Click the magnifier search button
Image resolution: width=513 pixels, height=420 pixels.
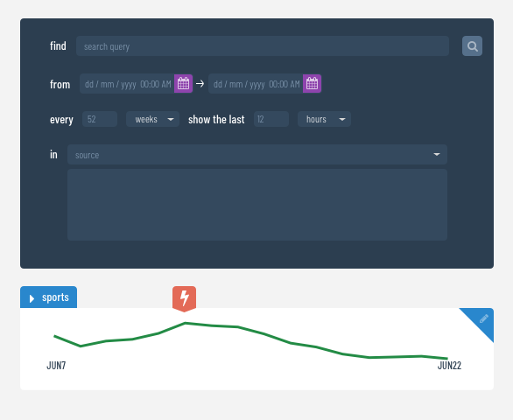point(472,46)
